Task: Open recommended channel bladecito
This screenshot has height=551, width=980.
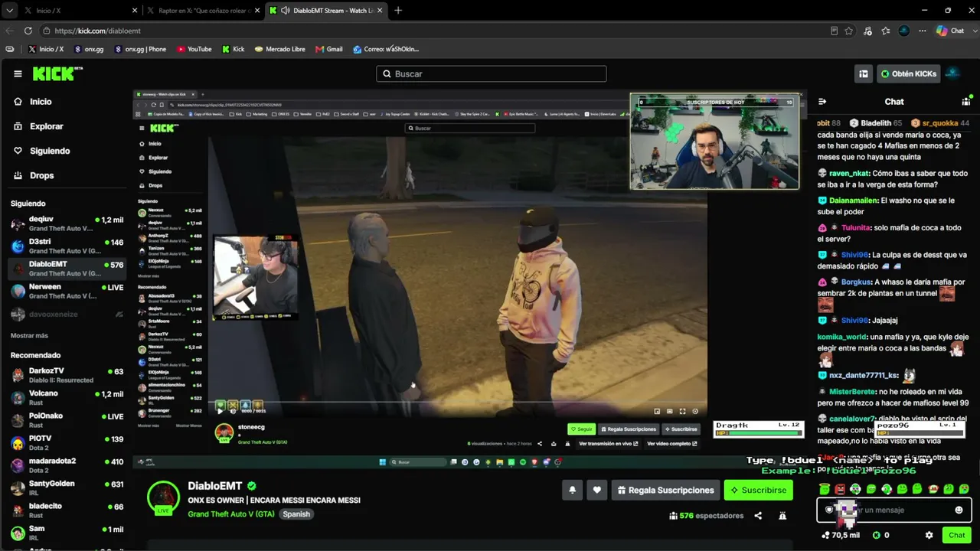Action: [67, 510]
